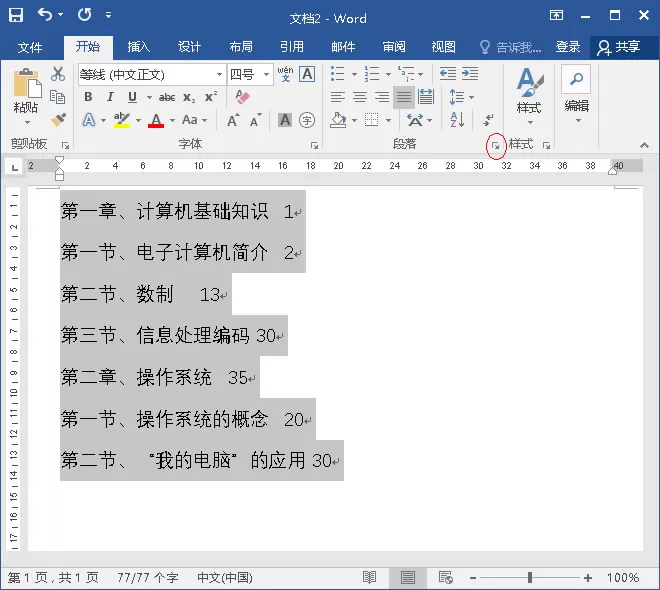Click the phonetic guide wén icon
This screenshot has height=590, width=660.
[285, 74]
